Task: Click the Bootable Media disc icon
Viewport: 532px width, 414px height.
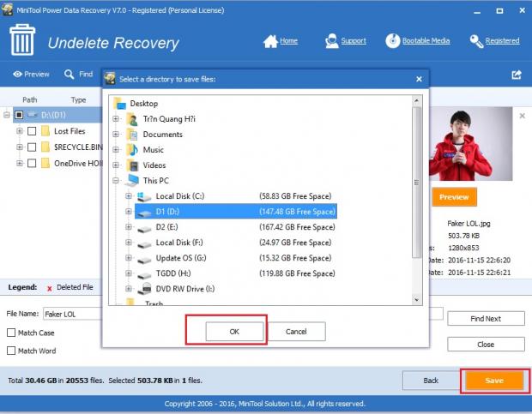Action: pyautogui.click(x=393, y=40)
